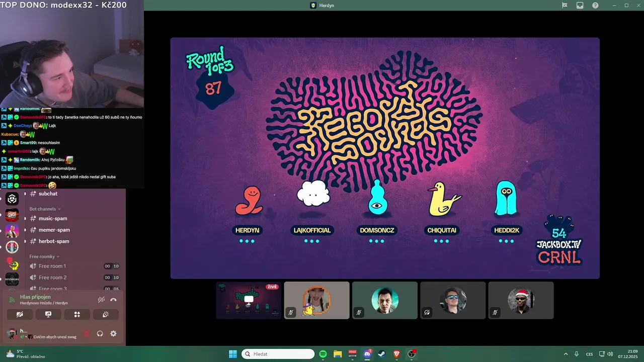Open the Discord help question mark icon
Image resolution: width=644 pixels, height=362 pixels.
tap(595, 5)
